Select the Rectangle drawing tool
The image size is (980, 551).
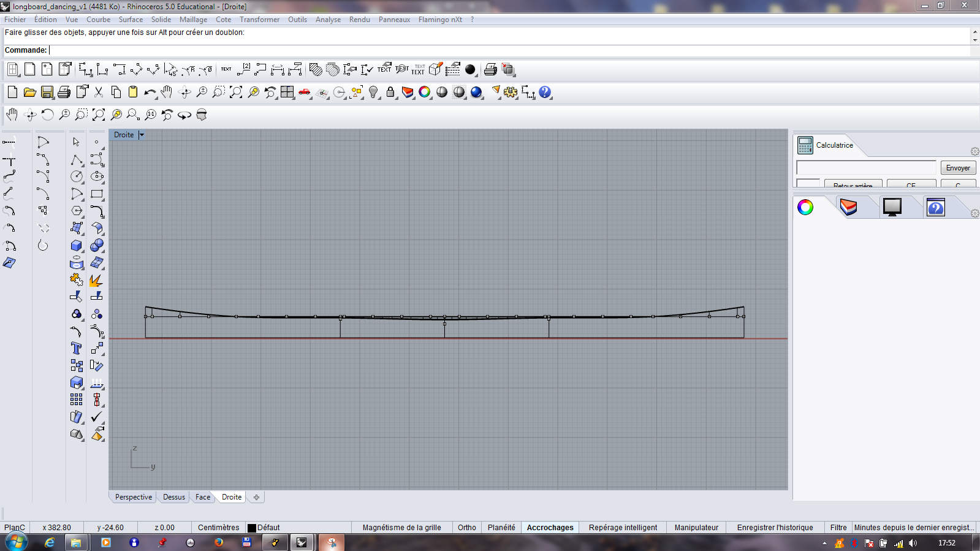pos(97,194)
